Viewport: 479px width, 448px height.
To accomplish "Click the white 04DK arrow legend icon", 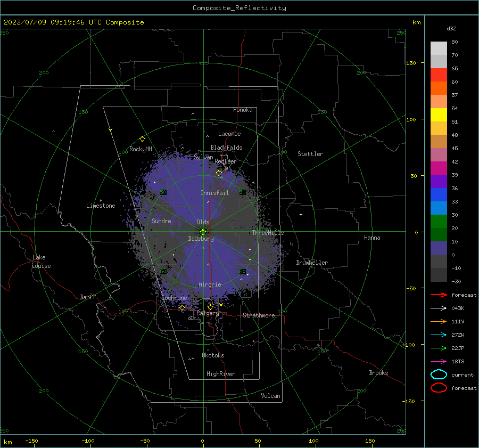I will click(x=439, y=308).
